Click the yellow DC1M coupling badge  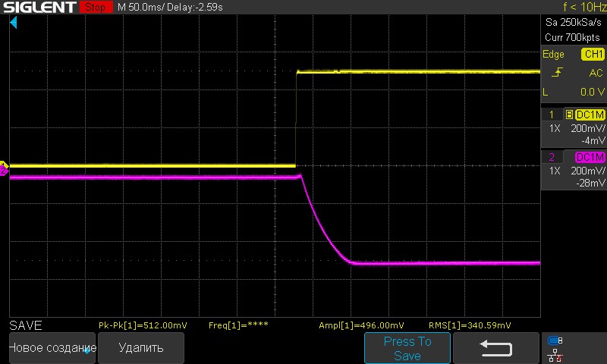click(x=590, y=115)
